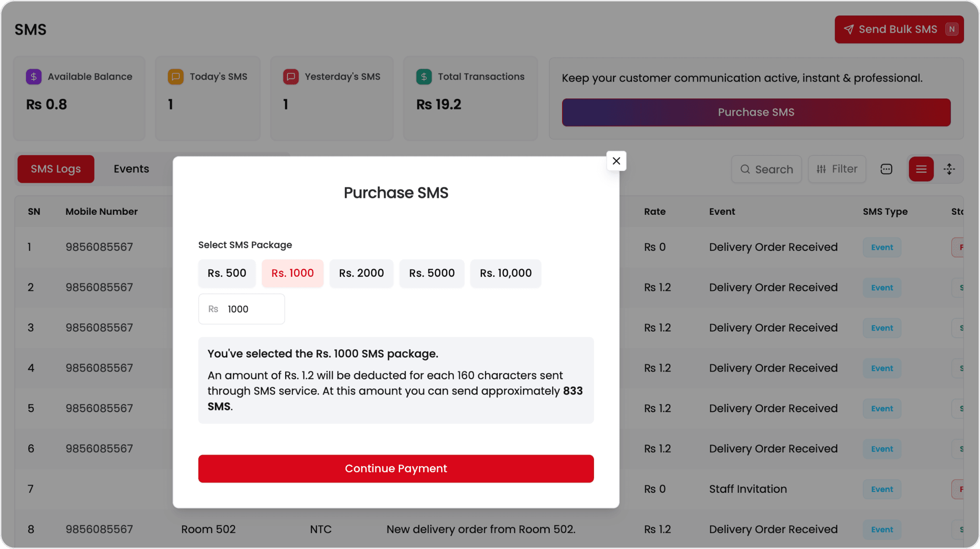Open the SMS Logs tab
The height and width of the screenshot is (549, 980).
click(56, 169)
